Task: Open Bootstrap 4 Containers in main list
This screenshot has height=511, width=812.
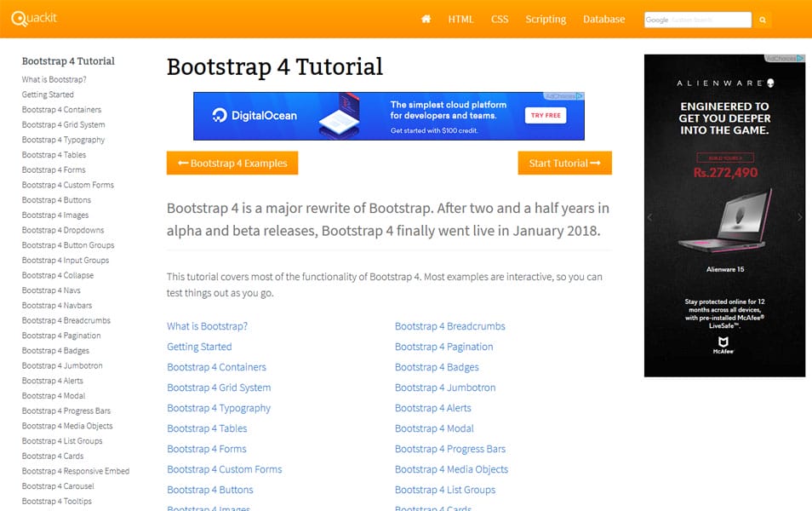Action: (216, 367)
